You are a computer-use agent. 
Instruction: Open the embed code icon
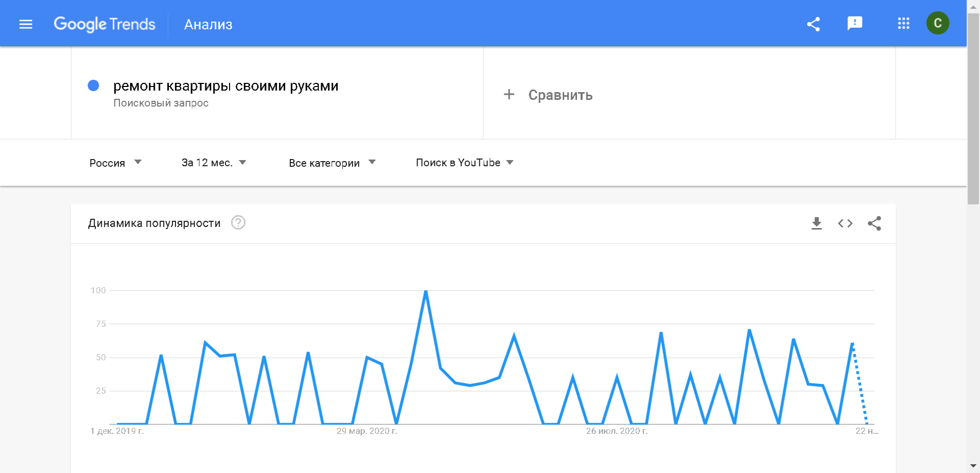pos(845,223)
